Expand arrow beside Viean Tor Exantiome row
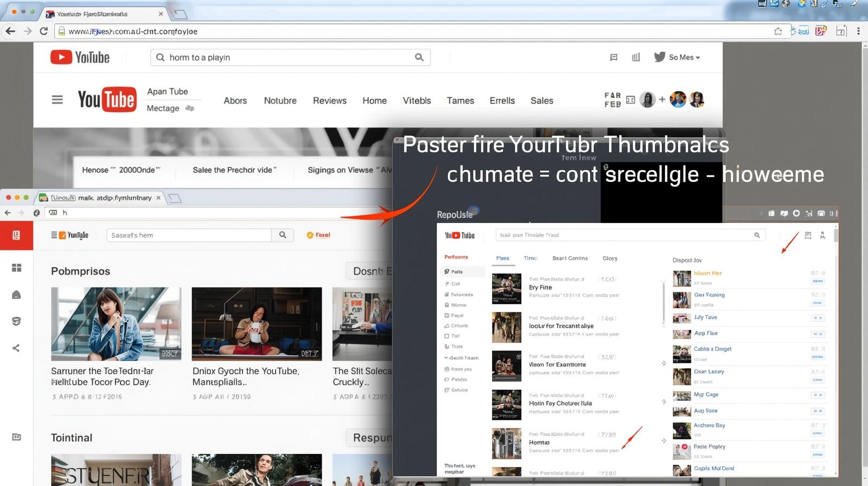The height and width of the screenshot is (486, 868). 663,363
